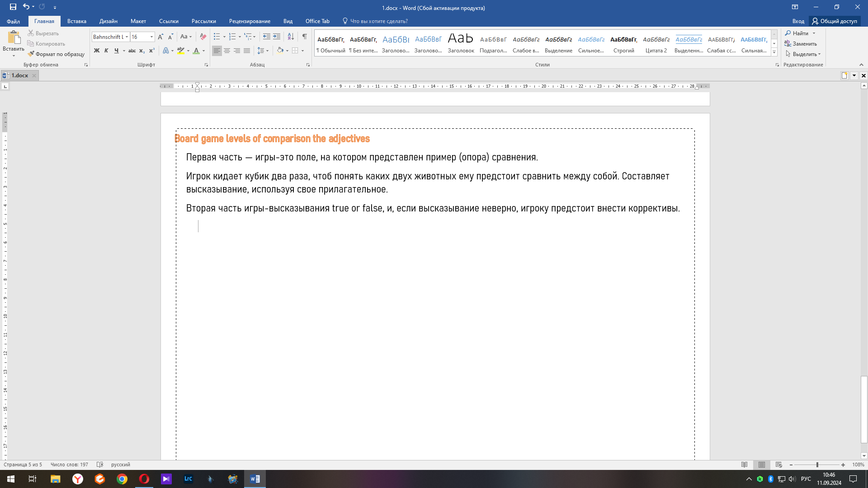This screenshot has height=488, width=868.
Task: Click the Save icon in quick access toolbar
Action: 13,7
